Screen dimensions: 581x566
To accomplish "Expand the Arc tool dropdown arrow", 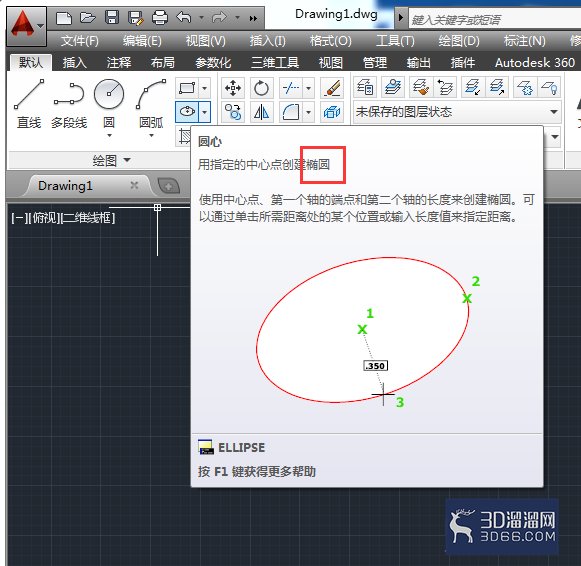I will point(151,136).
